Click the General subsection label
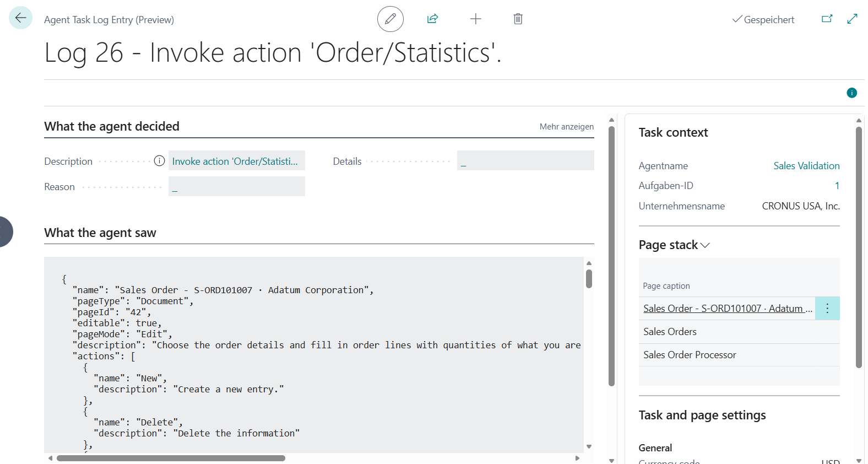This screenshot has height=464, width=868. tap(655, 448)
